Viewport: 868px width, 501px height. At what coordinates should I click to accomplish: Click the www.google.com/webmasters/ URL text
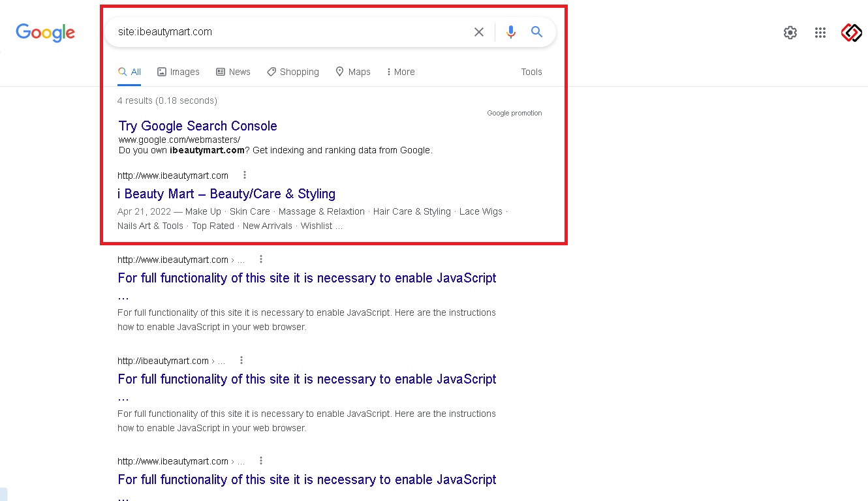pyautogui.click(x=179, y=140)
